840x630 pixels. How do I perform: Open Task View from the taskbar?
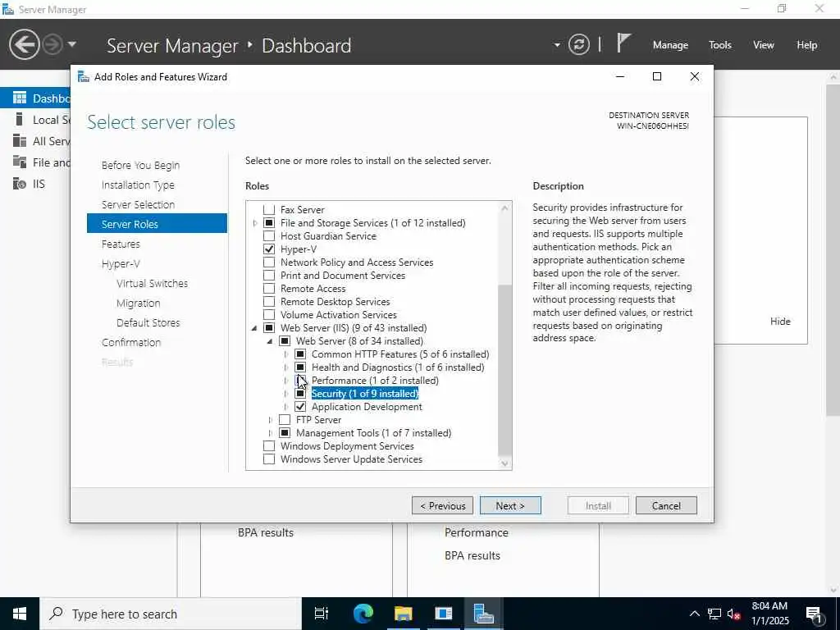(x=322, y=614)
